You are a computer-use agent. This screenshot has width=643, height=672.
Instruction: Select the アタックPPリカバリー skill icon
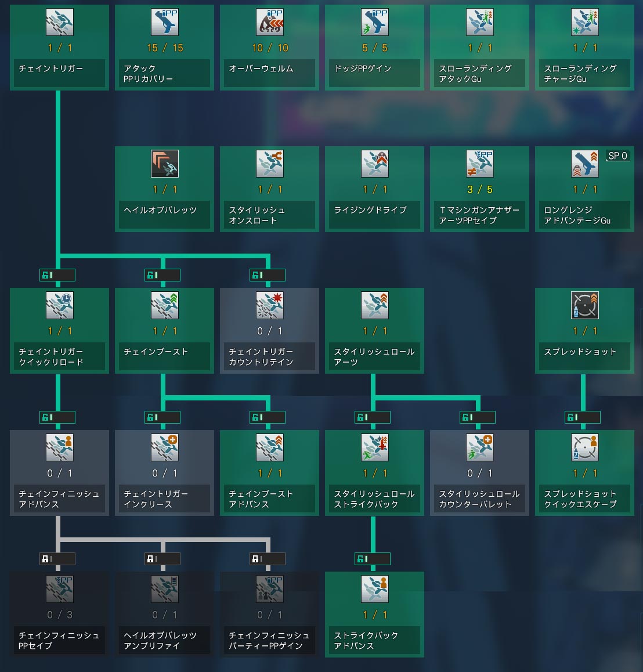coord(164,22)
